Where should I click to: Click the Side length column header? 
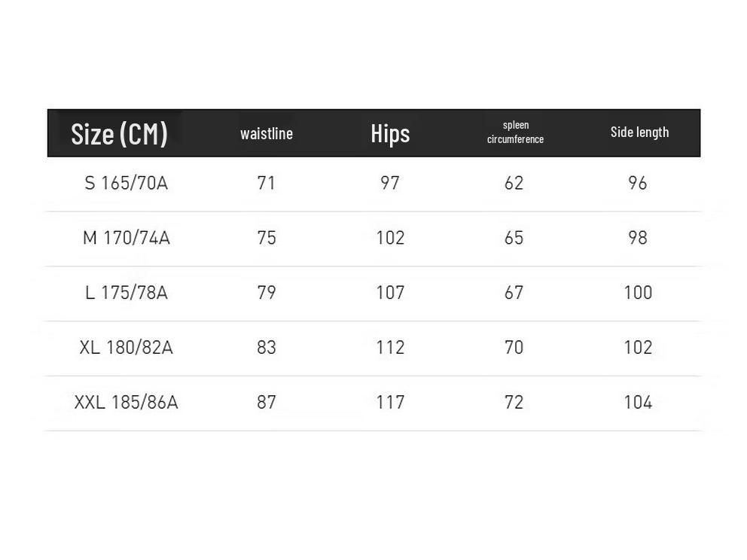[x=639, y=132]
